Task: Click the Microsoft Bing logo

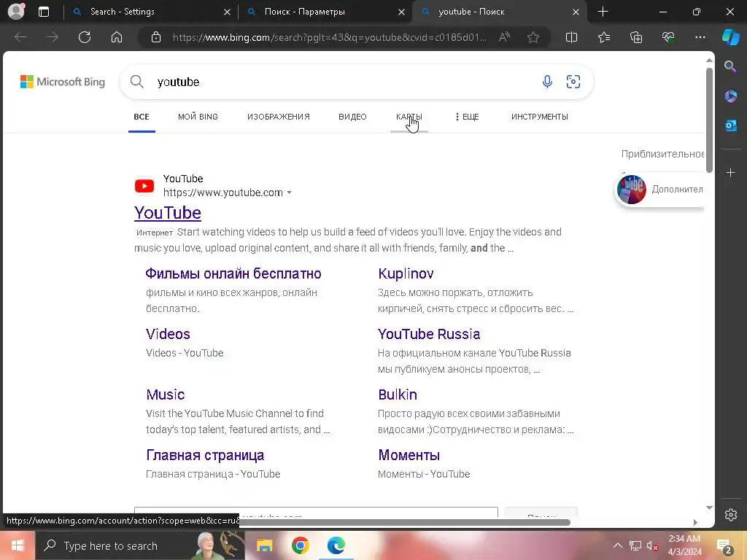Action: coord(63,82)
